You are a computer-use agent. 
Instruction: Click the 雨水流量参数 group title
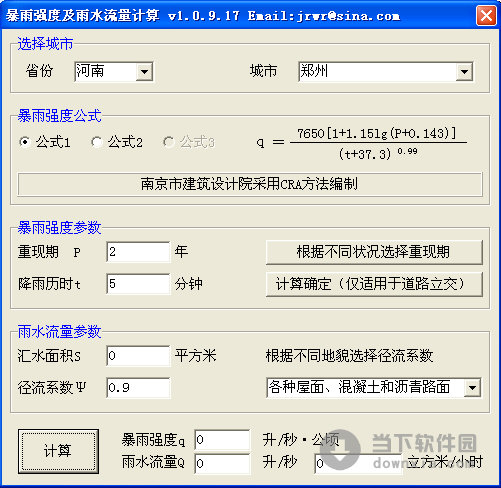(59, 332)
